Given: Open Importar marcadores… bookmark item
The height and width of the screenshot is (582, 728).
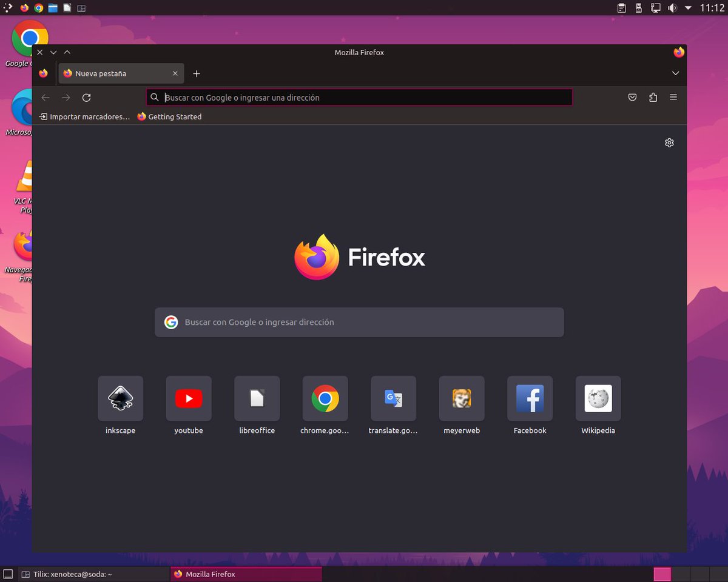Looking at the screenshot, I should [84, 116].
